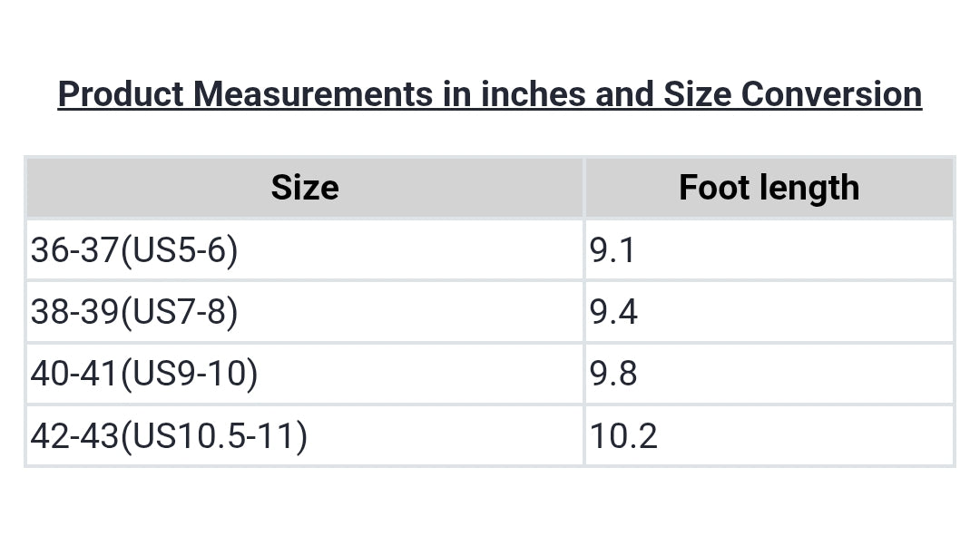Image resolution: width=980 pixels, height=536 pixels.
Task: Select the Foot length column header
Action: [x=769, y=188]
